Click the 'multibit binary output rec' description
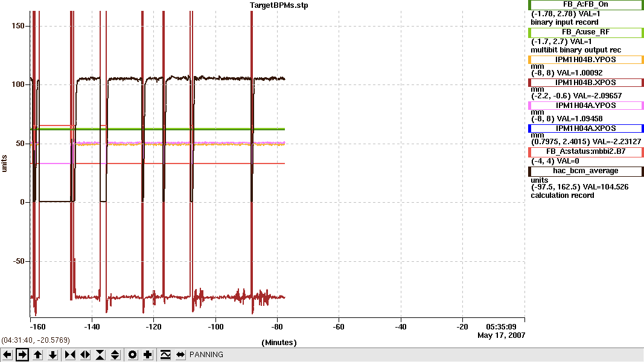This screenshot has width=644, height=362. pos(576,50)
